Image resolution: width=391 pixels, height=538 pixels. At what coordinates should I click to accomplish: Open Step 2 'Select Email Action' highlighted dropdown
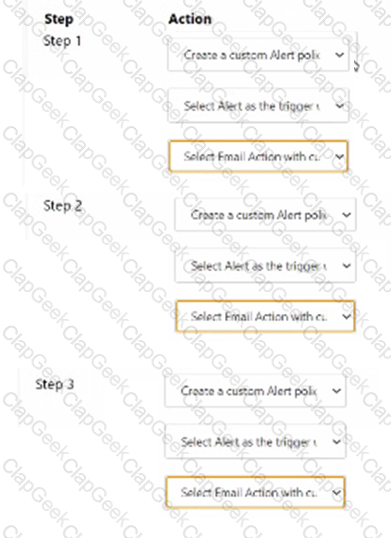[265, 316]
